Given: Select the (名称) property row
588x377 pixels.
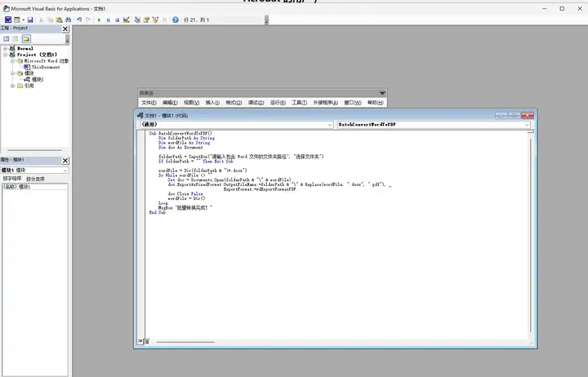Looking at the screenshot, I should pyautogui.click(x=35, y=187).
